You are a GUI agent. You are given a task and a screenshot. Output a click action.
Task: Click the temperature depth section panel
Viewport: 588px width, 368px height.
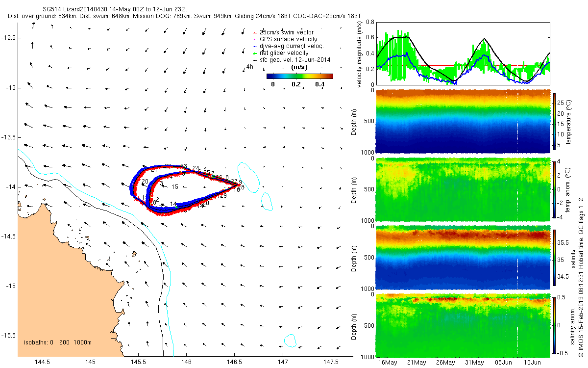(463, 121)
